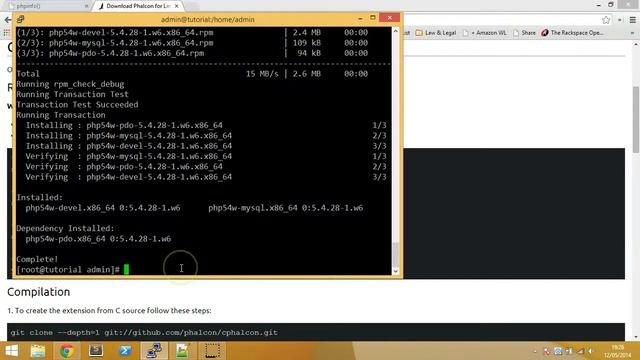Open the Share bookmark
Viewport: 640px width, 360px height.
click(x=524, y=33)
